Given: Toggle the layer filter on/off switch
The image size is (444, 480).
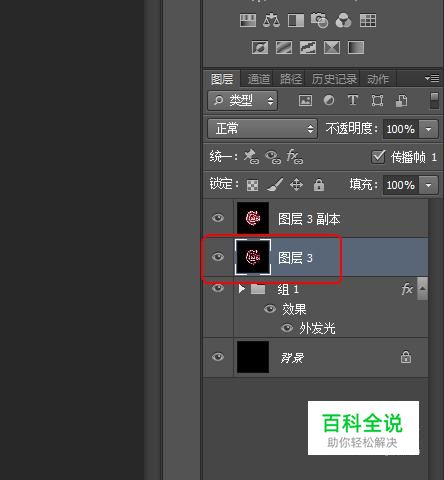Looking at the screenshot, I should click(x=434, y=100).
